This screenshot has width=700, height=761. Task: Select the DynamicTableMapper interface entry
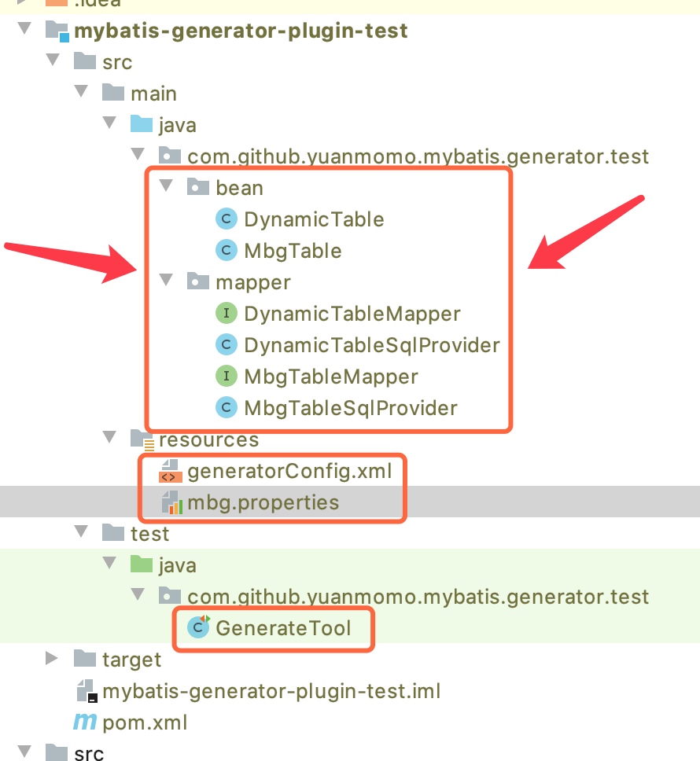[x=352, y=313]
